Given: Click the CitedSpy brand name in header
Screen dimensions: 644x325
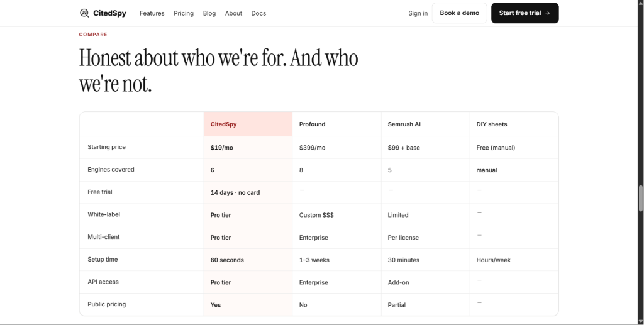Looking at the screenshot, I should point(109,13).
